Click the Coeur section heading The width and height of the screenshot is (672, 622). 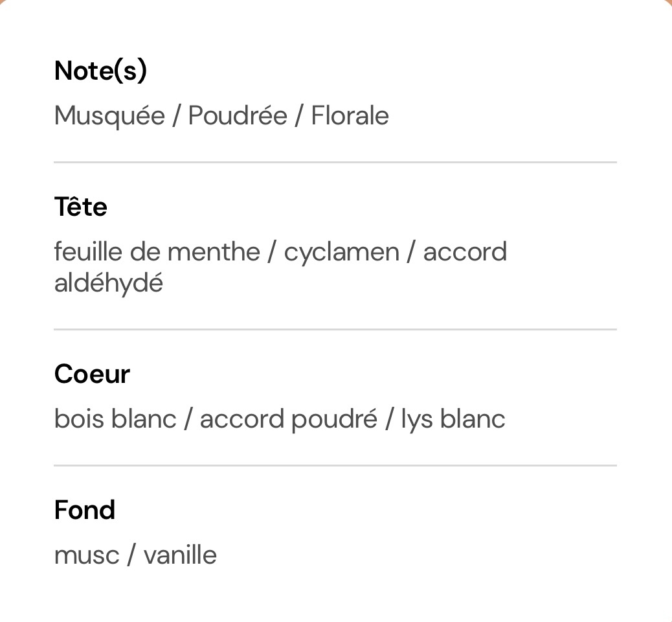pyautogui.click(x=92, y=374)
